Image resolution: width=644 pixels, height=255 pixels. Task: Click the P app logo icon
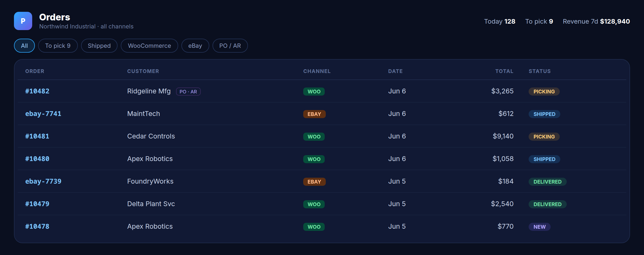coord(23,21)
